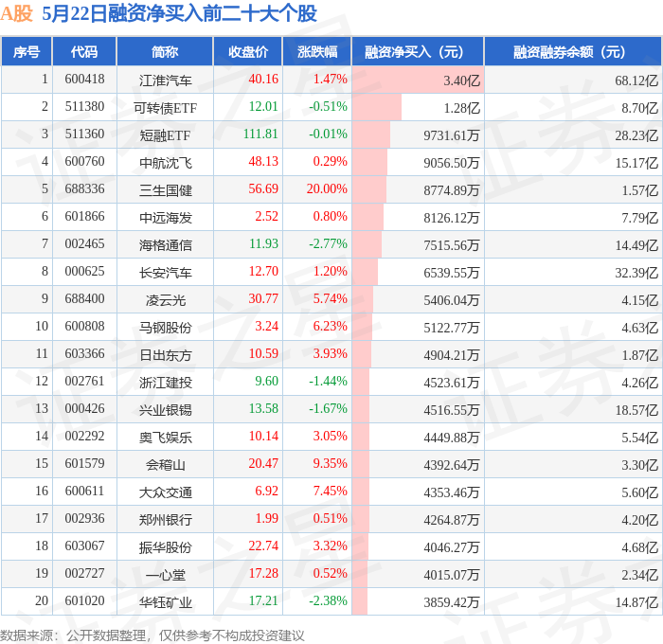Select stock name 长安汽车
Screen dimensions: 663x644
point(166,273)
